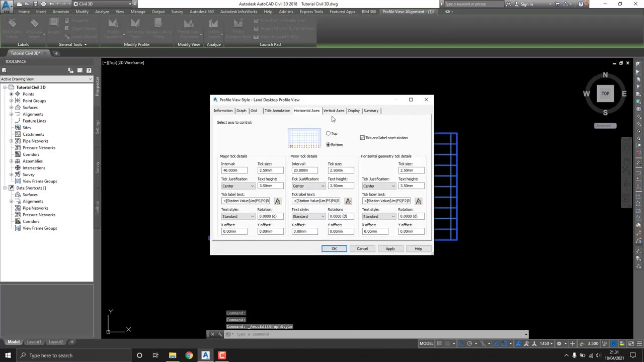Open the Active Drawing View dropdown
The height and width of the screenshot is (362, 644).
click(x=46, y=79)
